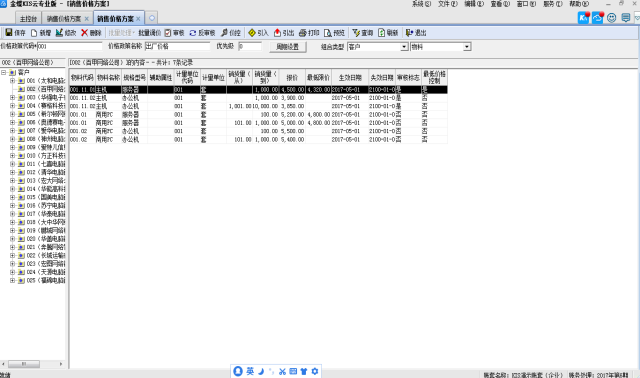
Task: Click the 删除 red X delete icon
Action: [84, 33]
